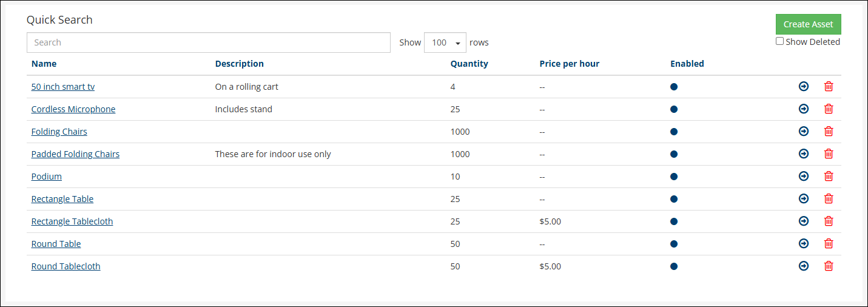Click into the Quick Search field

[x=208, y=42]
